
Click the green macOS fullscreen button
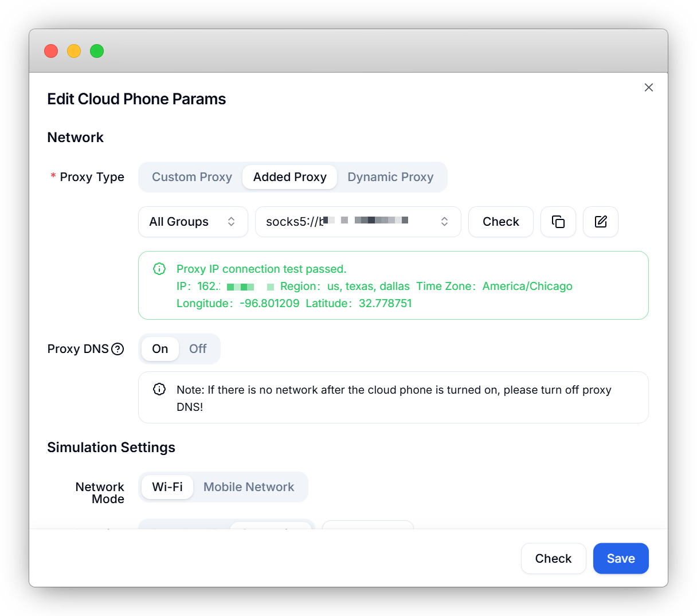click(97, 51)
